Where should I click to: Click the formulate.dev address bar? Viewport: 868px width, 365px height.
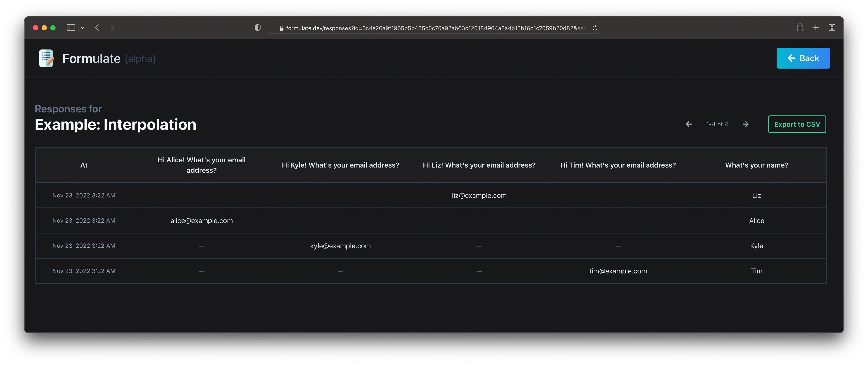tap(435, 28)
